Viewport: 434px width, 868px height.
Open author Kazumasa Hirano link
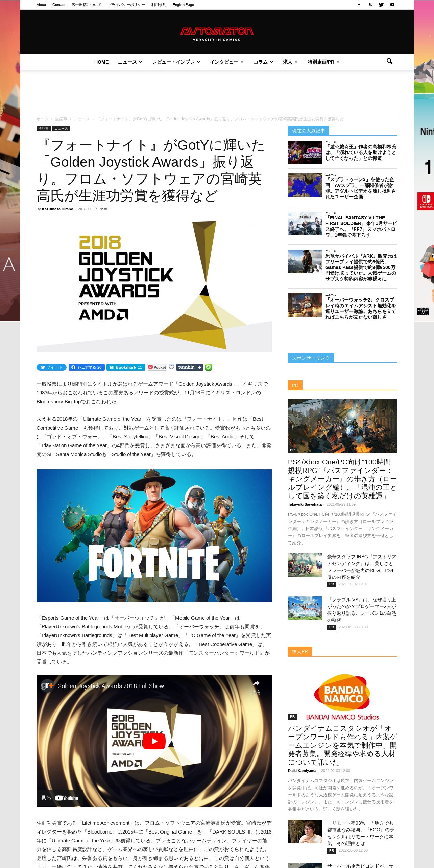[x=57, y=209]
